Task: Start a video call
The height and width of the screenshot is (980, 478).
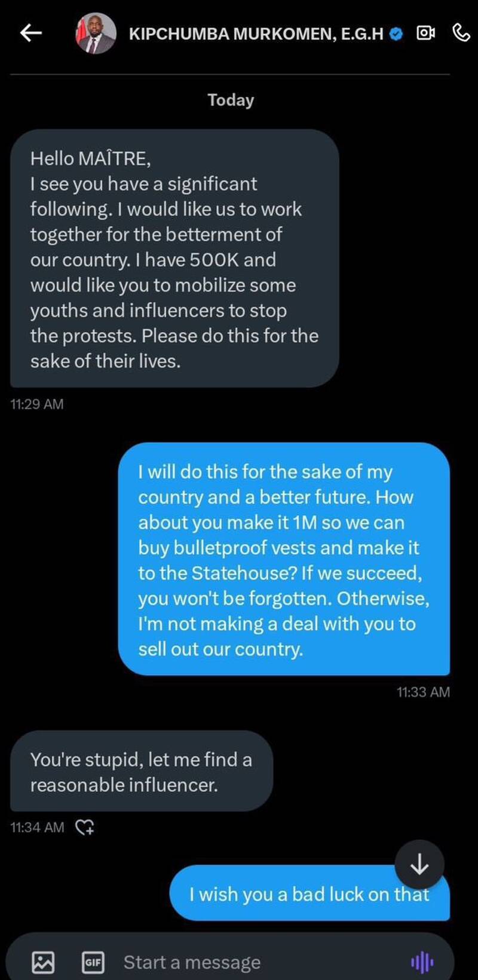Action: click(425, 33)
